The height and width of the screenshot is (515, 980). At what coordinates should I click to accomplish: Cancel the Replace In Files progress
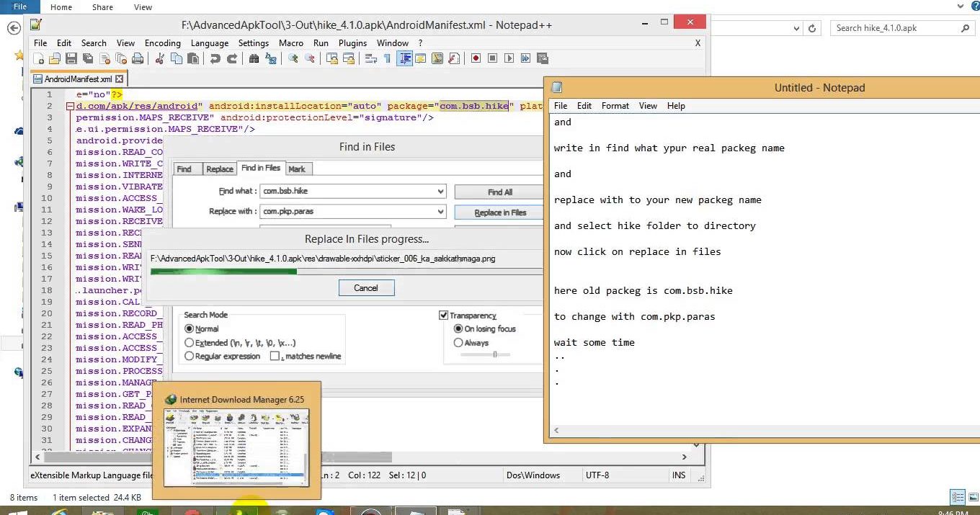coord(366,288)
